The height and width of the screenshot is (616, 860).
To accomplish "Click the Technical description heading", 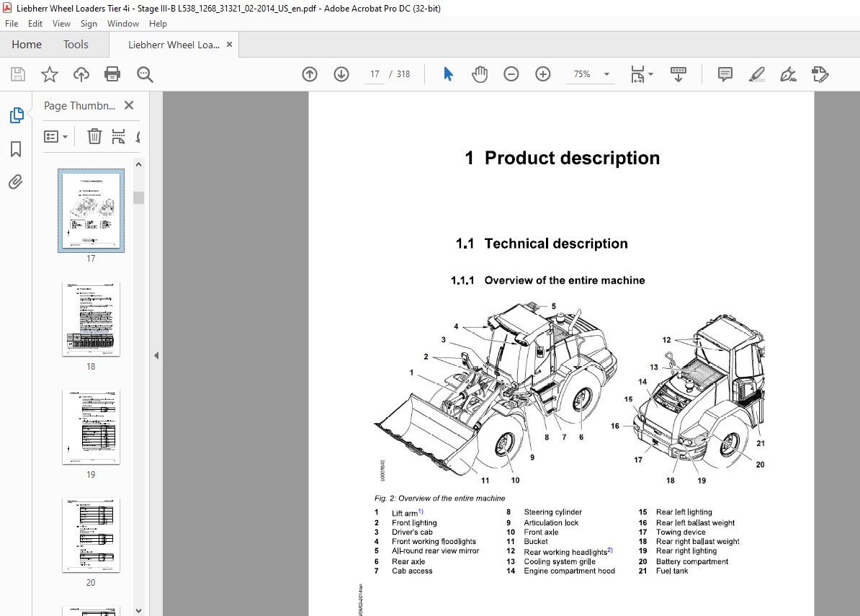I will coord(542,244).
